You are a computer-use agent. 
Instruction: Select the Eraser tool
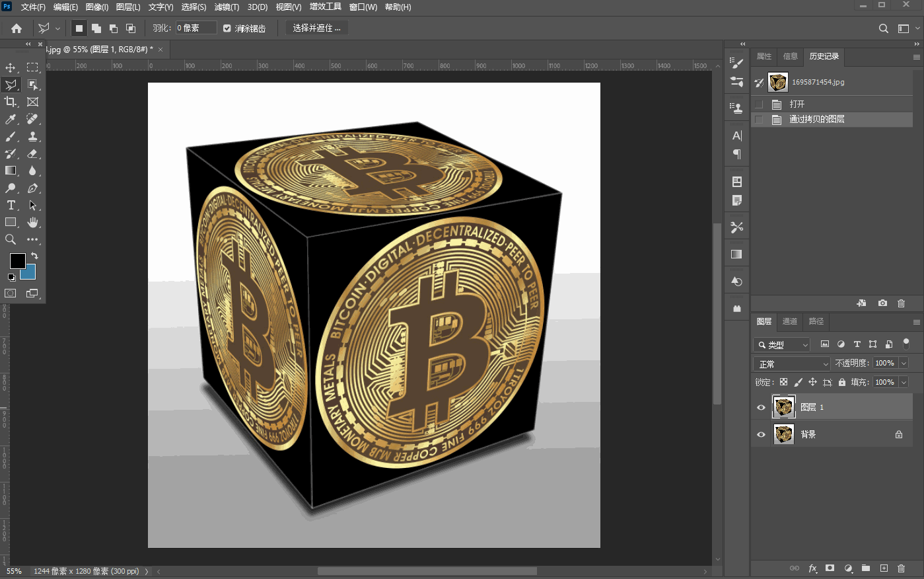coord(32,153)
